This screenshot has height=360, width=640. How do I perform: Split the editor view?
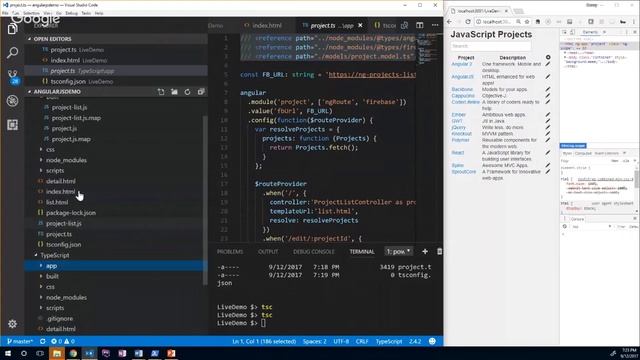[420, 25]
